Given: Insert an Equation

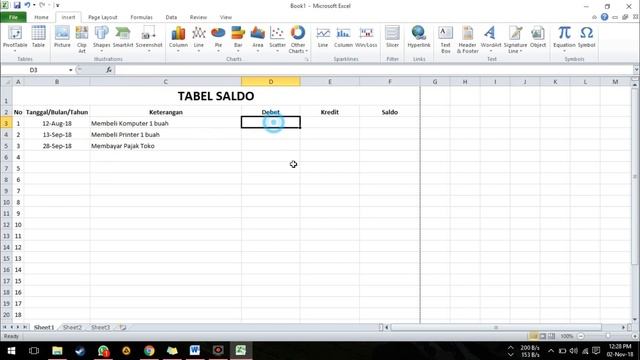Looking at the screenshot, I should pos(564,38).
